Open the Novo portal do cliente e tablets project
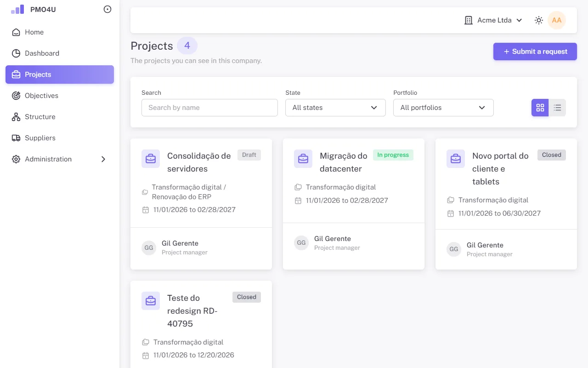Image resolution: width=588 pixels, height=368 pixels. (x=500, y=169)
